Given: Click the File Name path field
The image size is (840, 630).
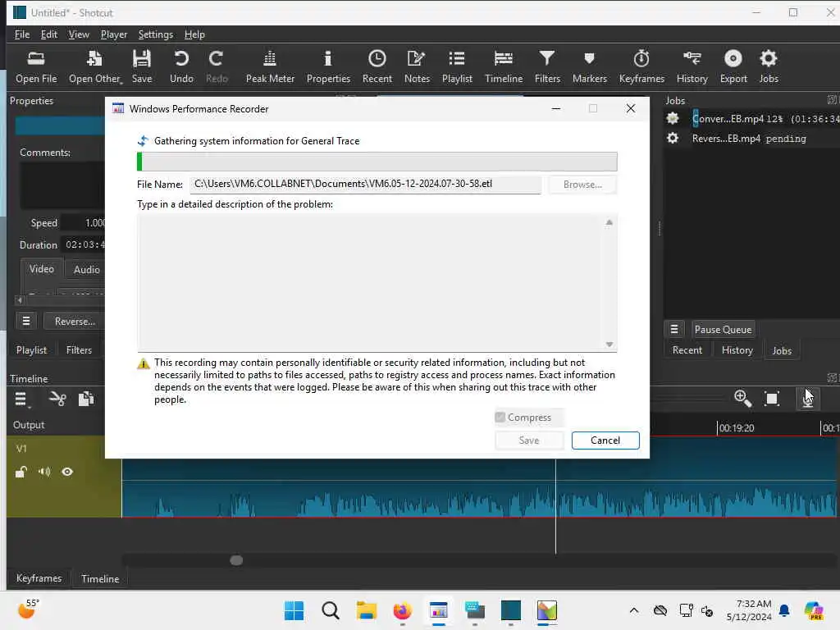Looking at the screenshot, I should pyautogui.click(x=365, y=184).
